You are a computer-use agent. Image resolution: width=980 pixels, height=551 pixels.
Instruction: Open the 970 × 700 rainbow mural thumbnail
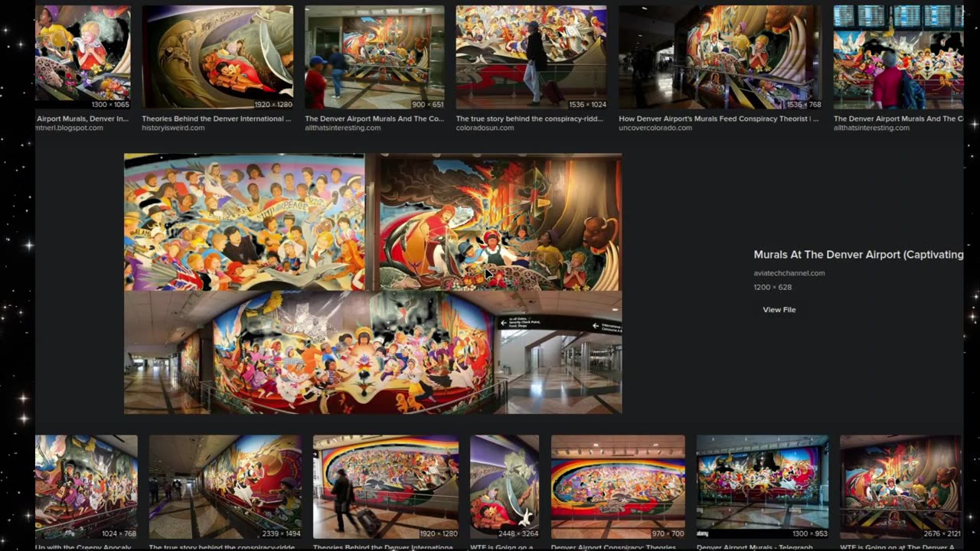(618, 487)
